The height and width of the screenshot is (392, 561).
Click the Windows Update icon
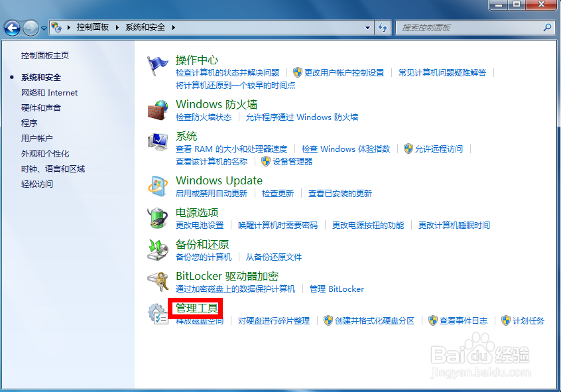coord(158,186)
